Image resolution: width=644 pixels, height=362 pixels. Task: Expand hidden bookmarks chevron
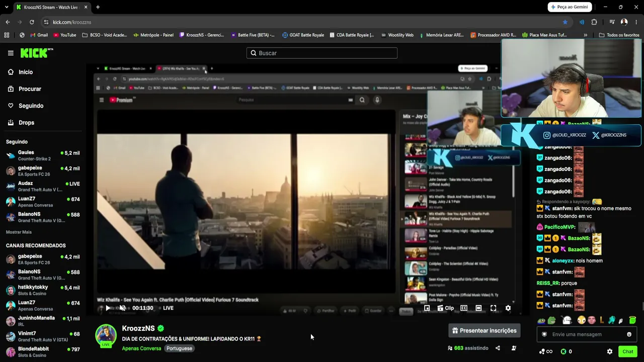click(x=585, y=35)
